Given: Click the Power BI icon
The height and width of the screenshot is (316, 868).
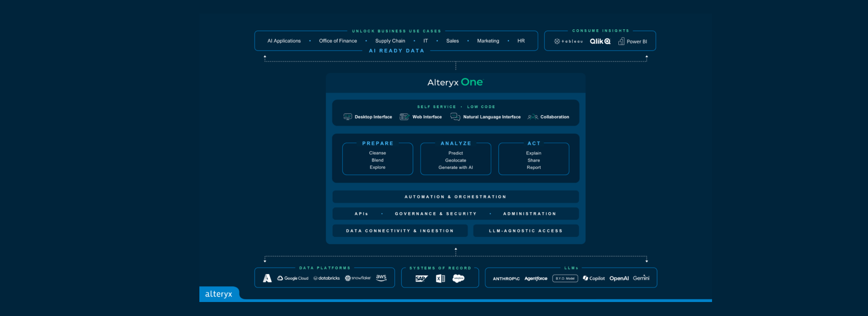Looking at the screenshot, I should [x=621, y=41].
